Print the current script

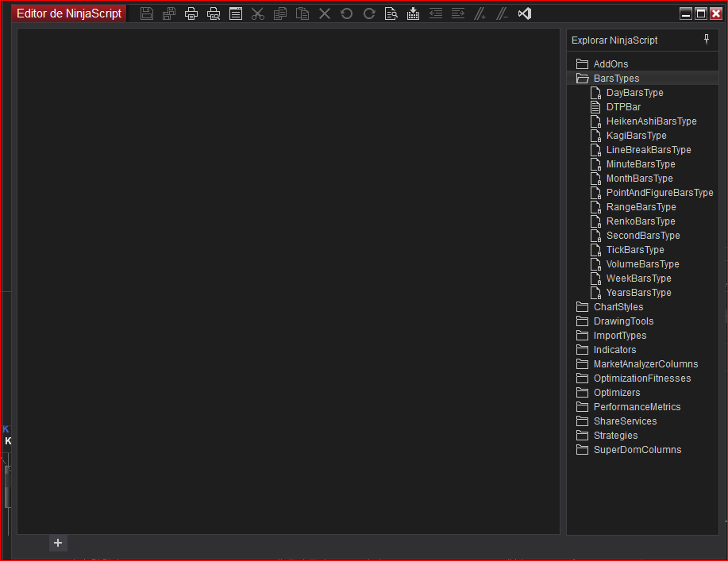191,13
